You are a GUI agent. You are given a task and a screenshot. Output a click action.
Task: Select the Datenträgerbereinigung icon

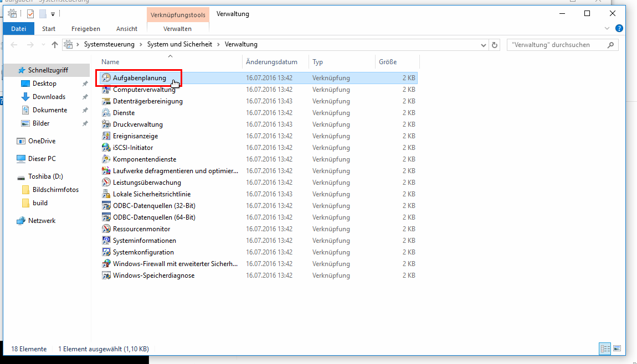tap(106, 101)
